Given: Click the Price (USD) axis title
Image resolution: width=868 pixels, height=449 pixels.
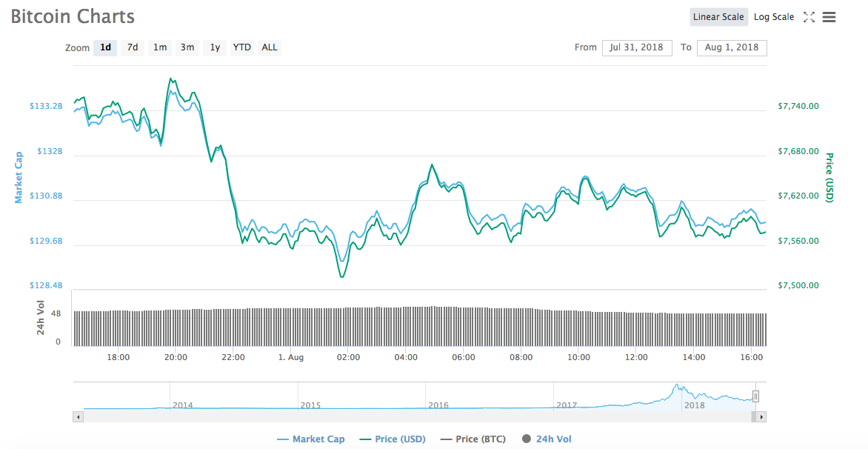Looking at the screenshot, I should (829, 178).
